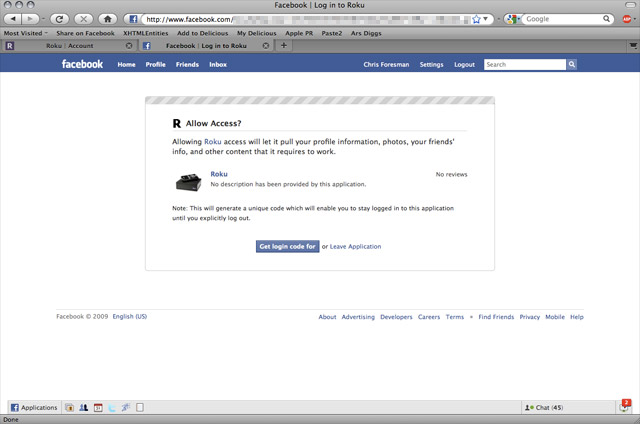Screen dimensions: 640x424
Task: Open the Back/Forward history dropdown arrow
Action: point(43,19)
